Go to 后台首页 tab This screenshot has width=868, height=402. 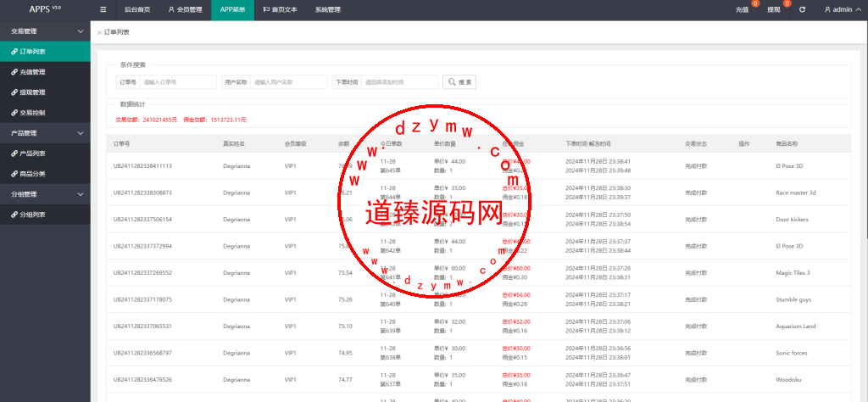pos(137,9)
